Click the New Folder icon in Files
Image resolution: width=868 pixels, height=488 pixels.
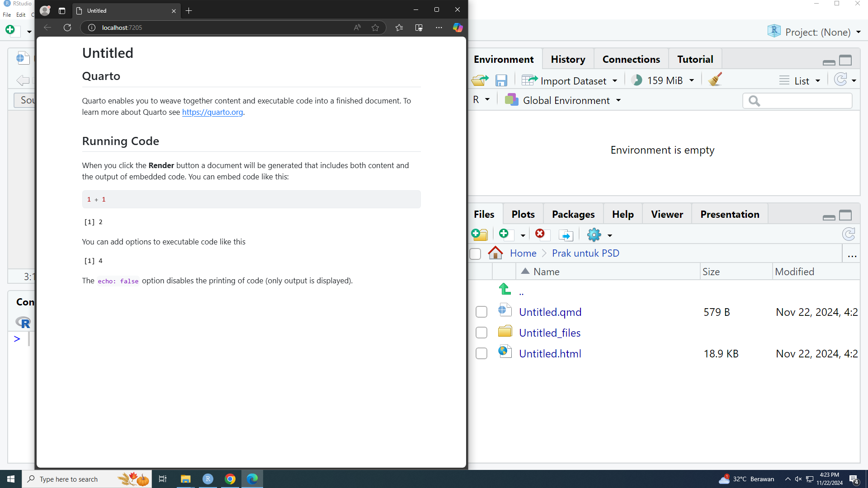[480, 235]
